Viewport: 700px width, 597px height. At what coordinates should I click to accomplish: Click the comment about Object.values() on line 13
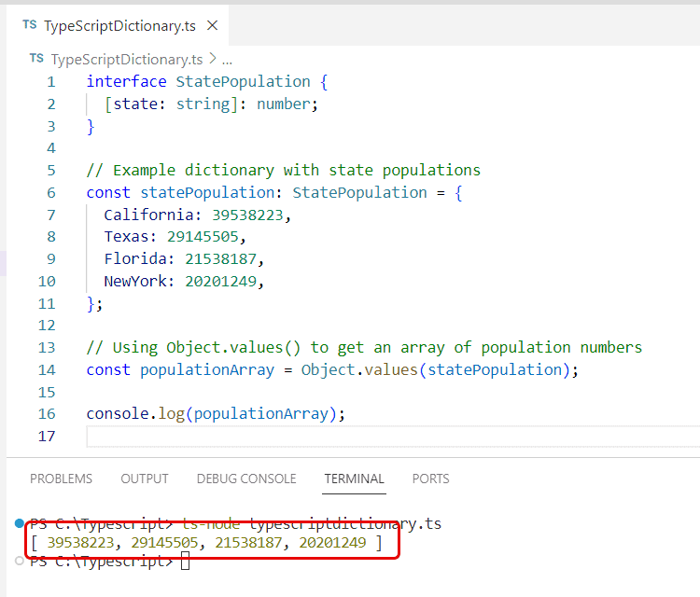tap(364, 348)
